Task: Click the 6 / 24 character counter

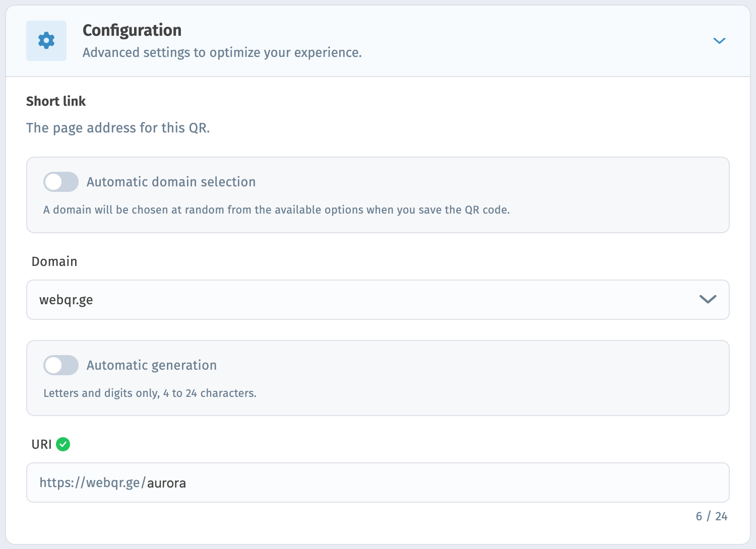Action: tap(712, 516)
